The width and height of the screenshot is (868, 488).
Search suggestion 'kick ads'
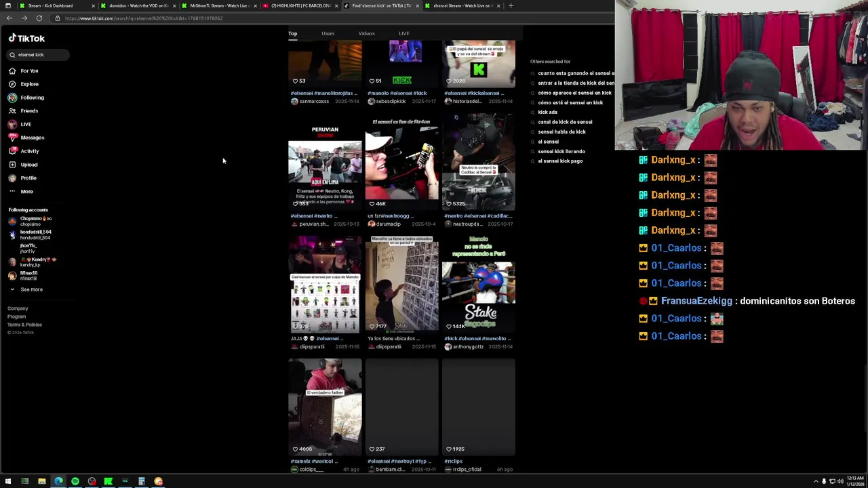[547, 112]
